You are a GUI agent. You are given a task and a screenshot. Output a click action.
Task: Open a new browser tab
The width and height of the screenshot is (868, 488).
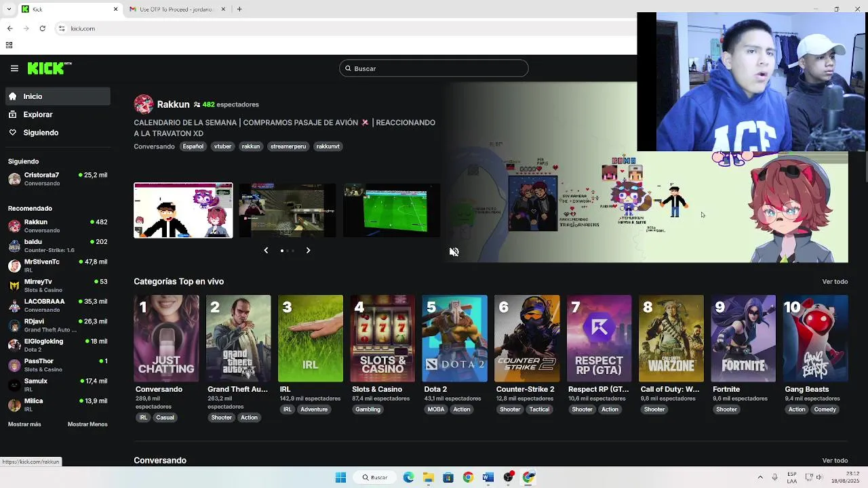[239, 9]
